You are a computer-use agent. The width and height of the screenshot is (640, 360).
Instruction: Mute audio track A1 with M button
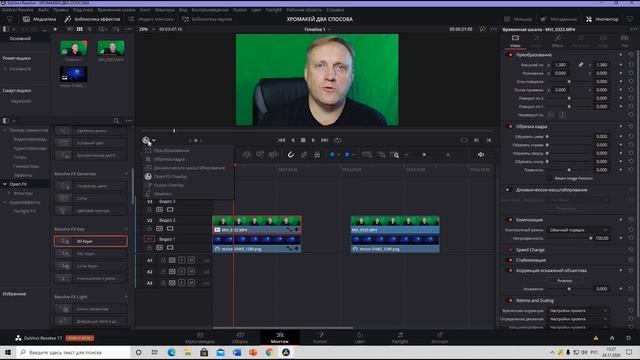coord(191,260)
